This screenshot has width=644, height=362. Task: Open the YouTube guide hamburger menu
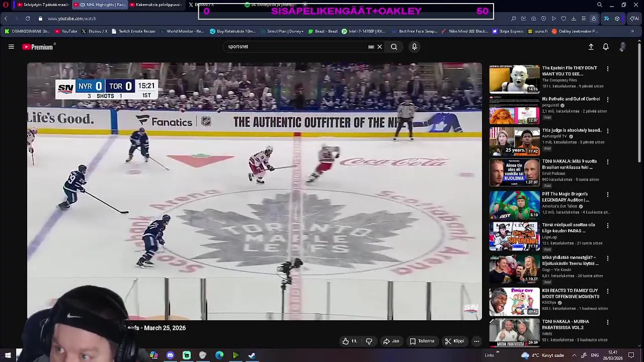coord(11,47)
